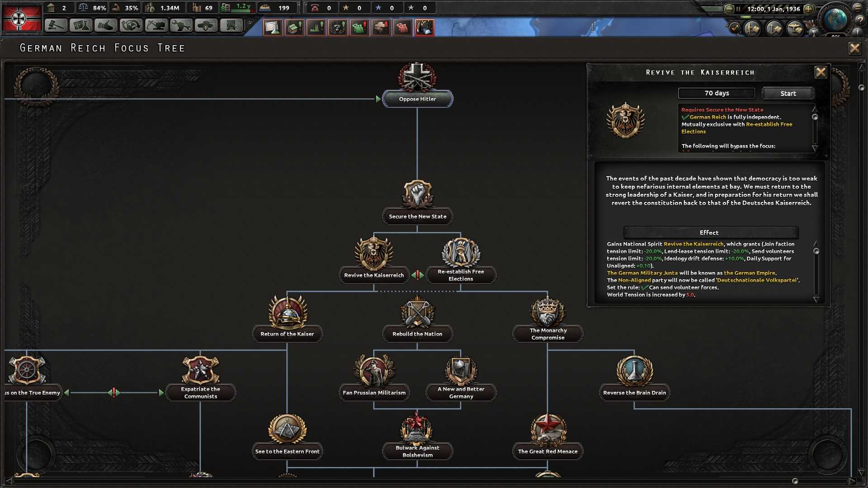Open the Production wrench tab
Screen dimensions: 868x488
coord(181,26)
